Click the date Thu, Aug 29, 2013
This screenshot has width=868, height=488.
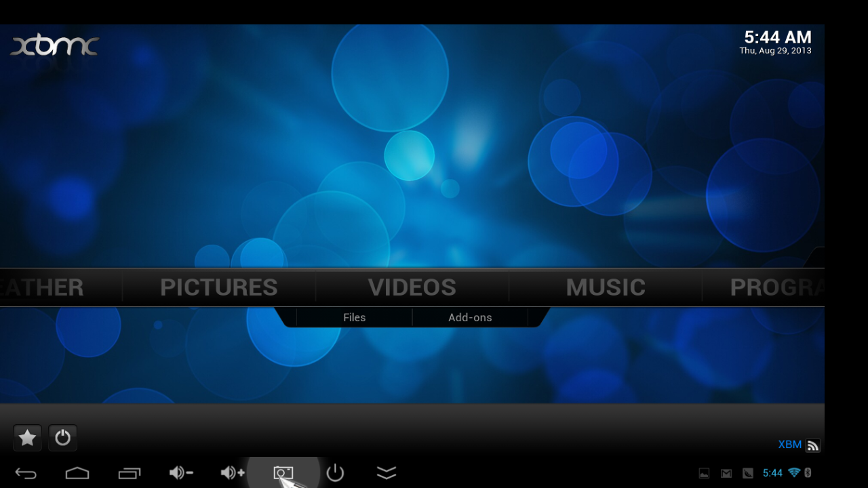coord(775,51)
